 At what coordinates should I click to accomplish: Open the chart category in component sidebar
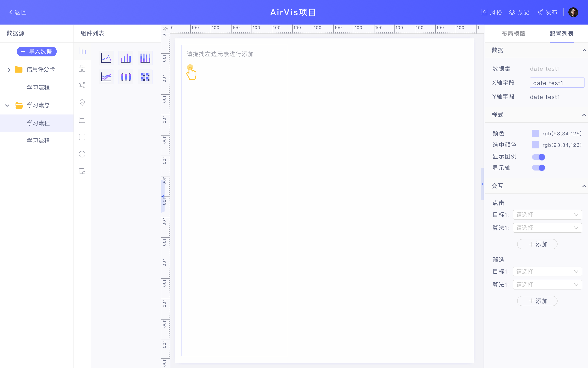82,51
